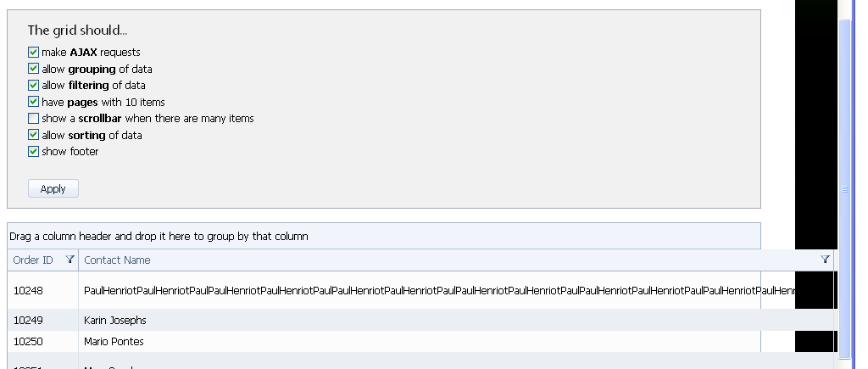
Task: Open the Contact Name column filter icon
Action: [825, 260]
